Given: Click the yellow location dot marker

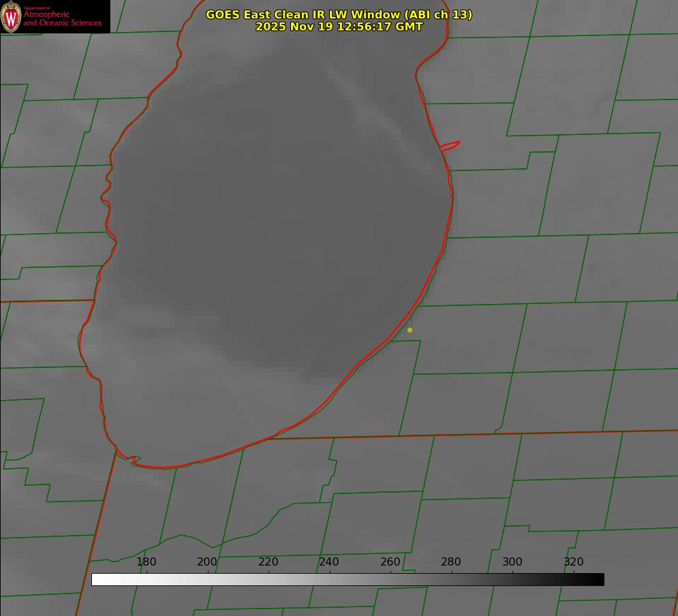Looking at the screenshot, I should coord(410,330).
